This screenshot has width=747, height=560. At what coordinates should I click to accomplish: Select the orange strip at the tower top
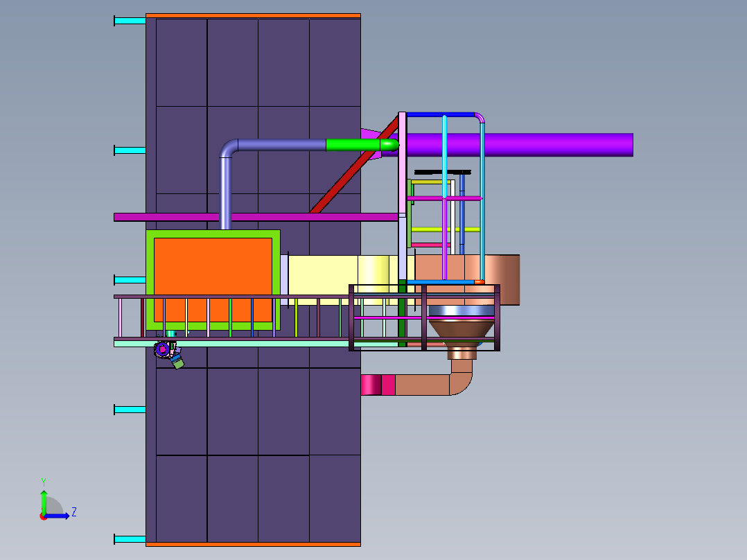tap(253, 15)
